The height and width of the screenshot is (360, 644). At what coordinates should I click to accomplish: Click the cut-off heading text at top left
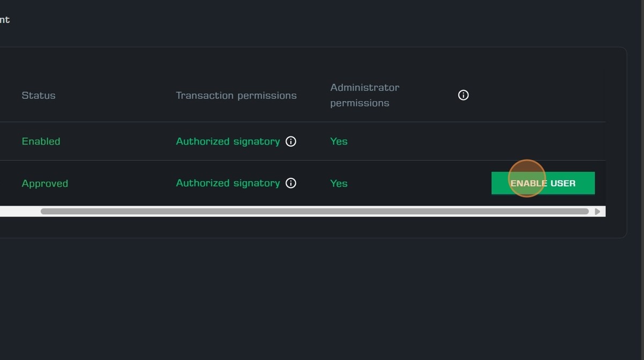point(5,20)
